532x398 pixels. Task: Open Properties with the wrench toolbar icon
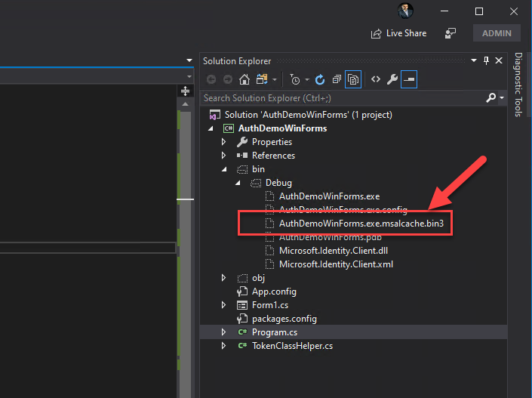(392, 79)
